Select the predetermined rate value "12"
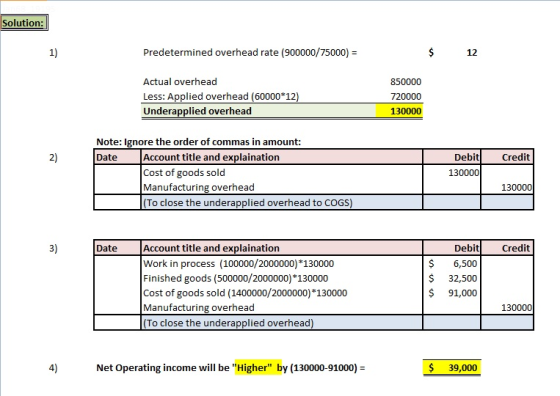This screenshot has width=560, height=396. [x=472, y=52]
